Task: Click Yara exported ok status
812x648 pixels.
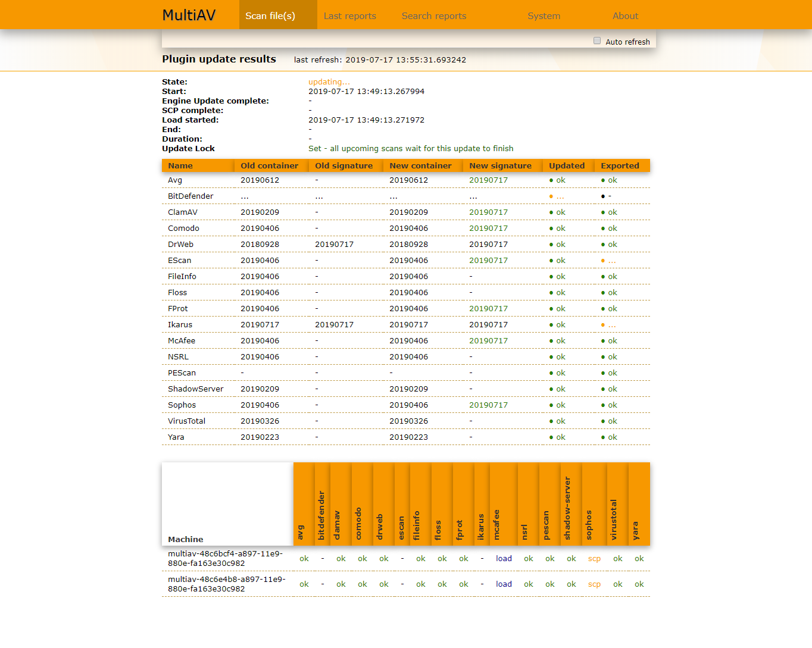Action: [x=609, y=437]
